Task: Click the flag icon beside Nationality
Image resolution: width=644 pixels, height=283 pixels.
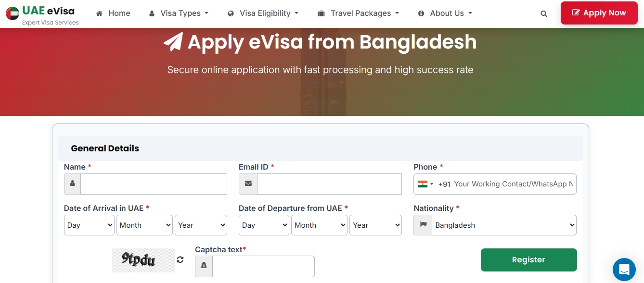Action: [x=423, y=225]
